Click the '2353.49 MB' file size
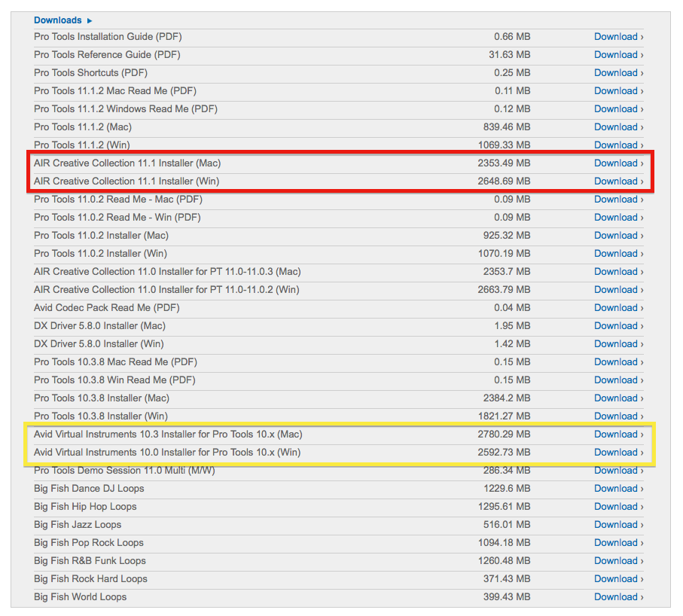Screen dimensions: 683x616 pos(504,163)
